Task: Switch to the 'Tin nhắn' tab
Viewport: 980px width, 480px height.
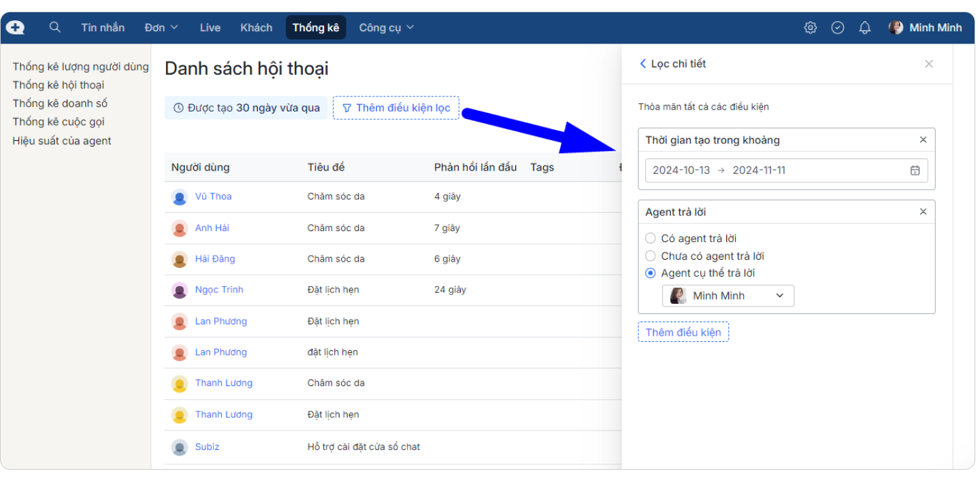Action: (x=103, y=28)
